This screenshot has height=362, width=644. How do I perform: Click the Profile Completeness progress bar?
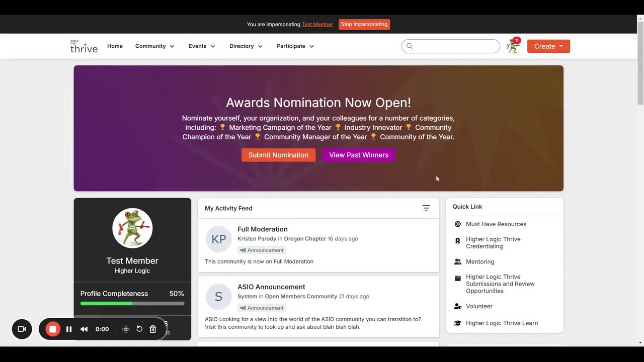pos(132,304)
